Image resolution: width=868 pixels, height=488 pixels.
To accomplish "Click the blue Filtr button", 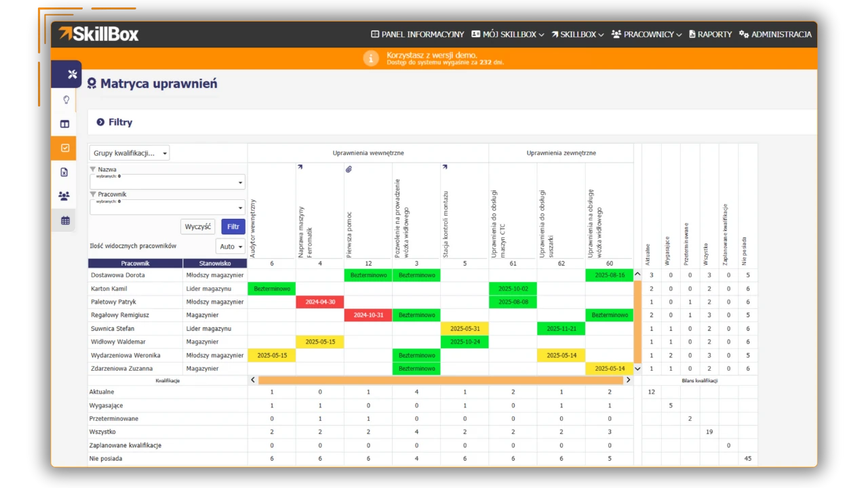I will coord(233,226).
